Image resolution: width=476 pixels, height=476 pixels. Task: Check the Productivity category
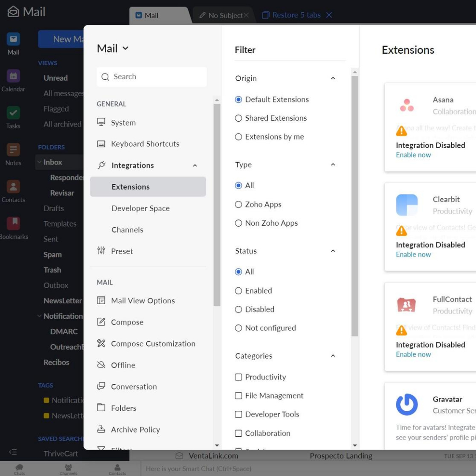pos(238,377)
